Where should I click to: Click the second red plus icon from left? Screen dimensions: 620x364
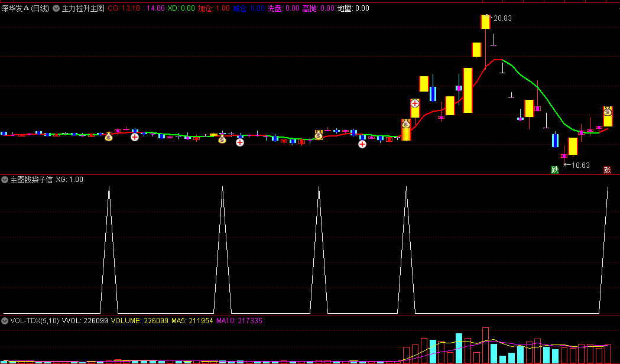[x=240, y=142]
